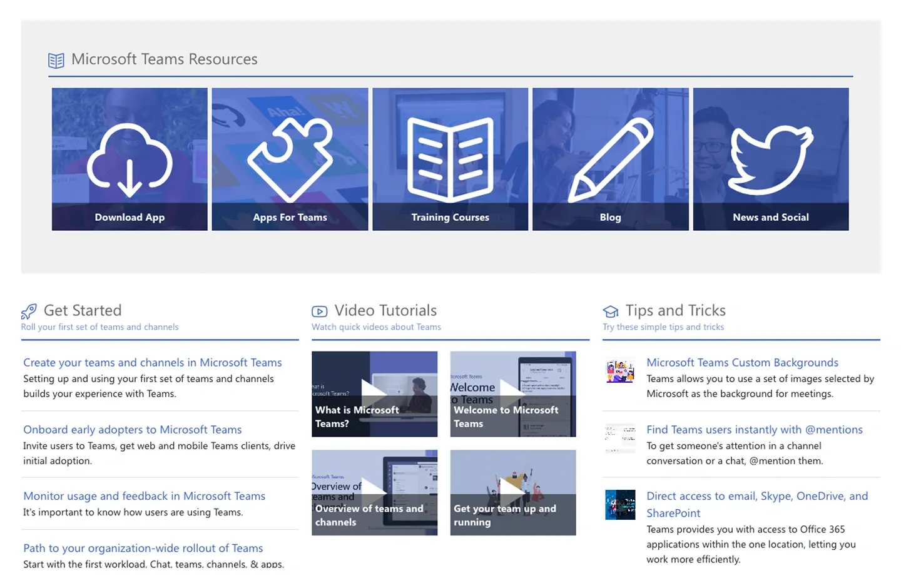
Task: Open the News and Social Twitter tile
Action: (x=771, y=159)
